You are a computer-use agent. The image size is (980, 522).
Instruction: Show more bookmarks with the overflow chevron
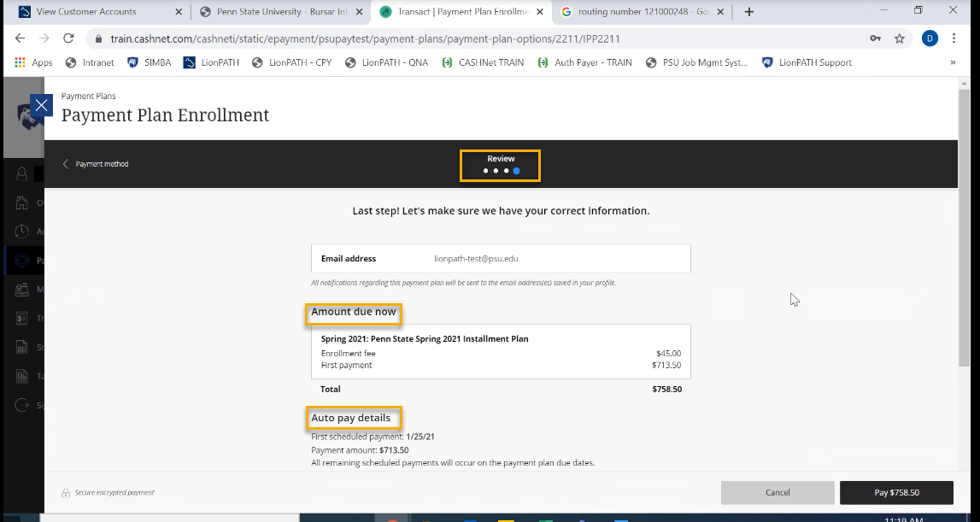point(953,62)
